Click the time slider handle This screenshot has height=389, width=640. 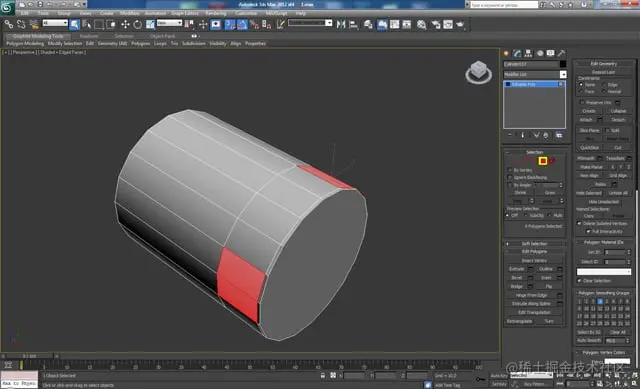(29, 356)
